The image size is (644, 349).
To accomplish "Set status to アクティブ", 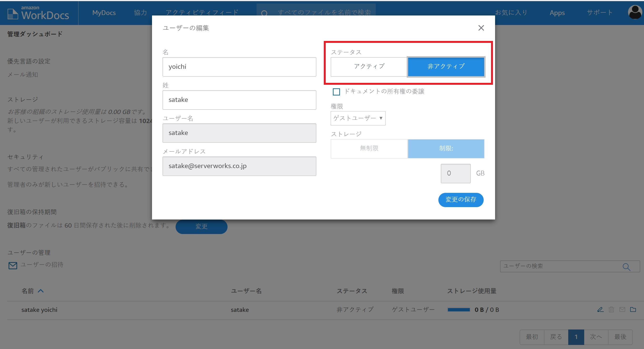I will tap(369, 67).
